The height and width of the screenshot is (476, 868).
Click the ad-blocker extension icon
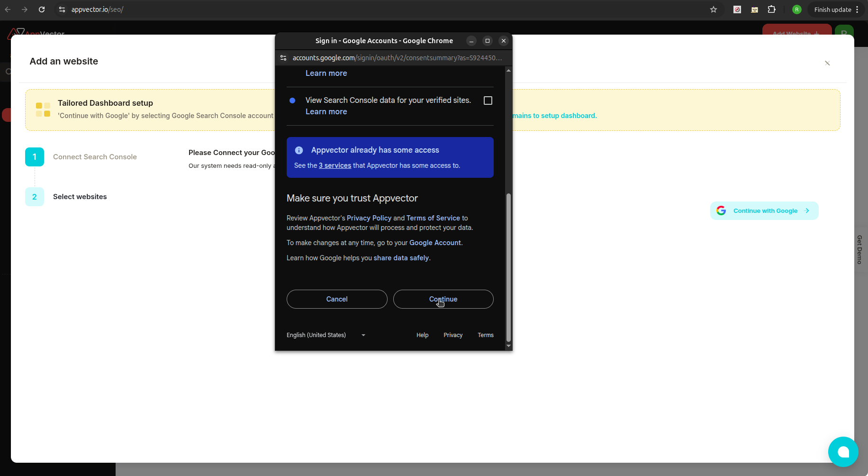[737, 9]
